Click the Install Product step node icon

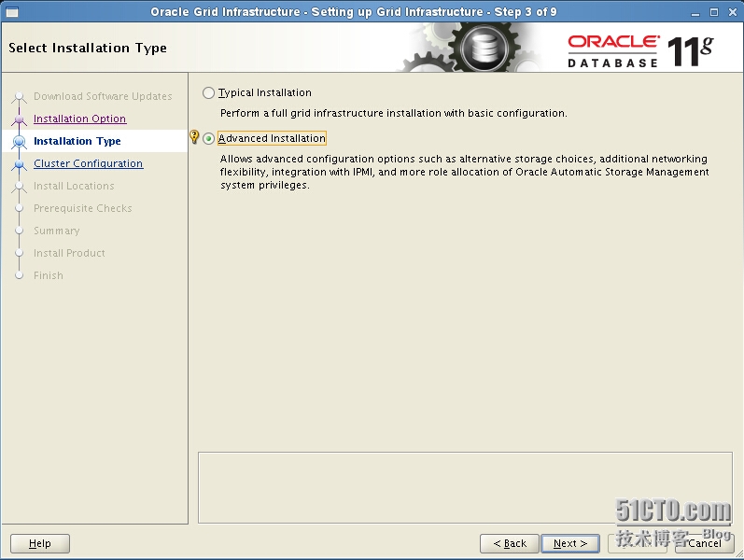pyautogui.click(x=19, y=253)
